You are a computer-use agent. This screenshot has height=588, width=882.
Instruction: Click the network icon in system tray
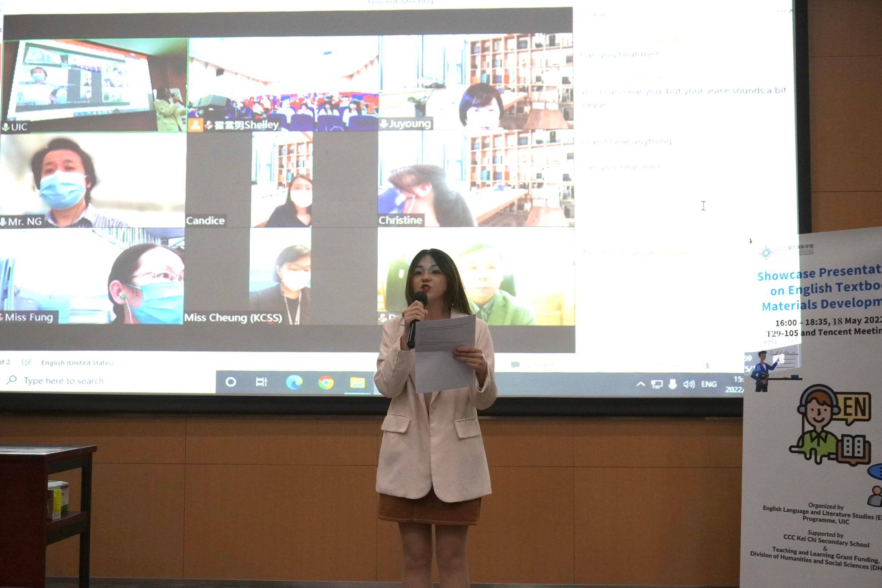pyautogui.click(x=657, y=384)
